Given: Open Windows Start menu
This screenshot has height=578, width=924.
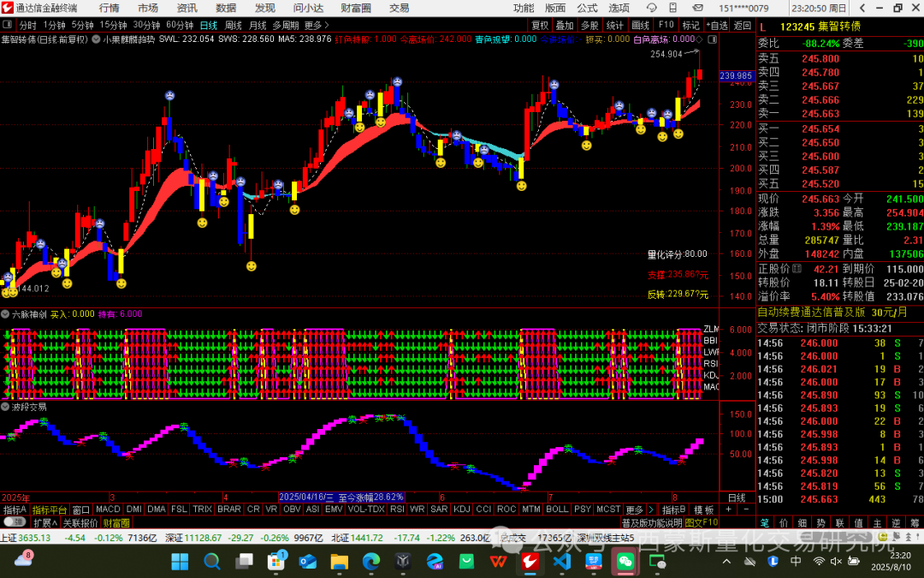Looking at the screenshot, I should point(180,561).
